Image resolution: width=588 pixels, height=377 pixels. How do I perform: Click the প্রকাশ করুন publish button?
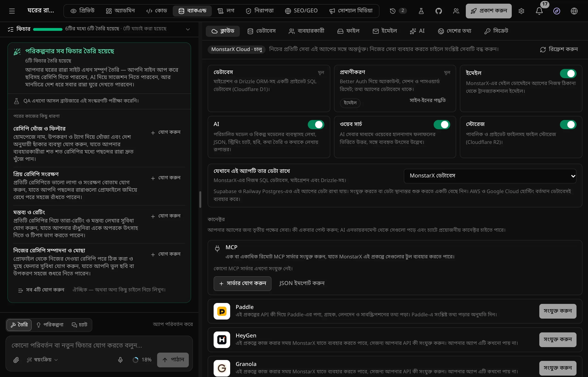click(x=489, y=11)
